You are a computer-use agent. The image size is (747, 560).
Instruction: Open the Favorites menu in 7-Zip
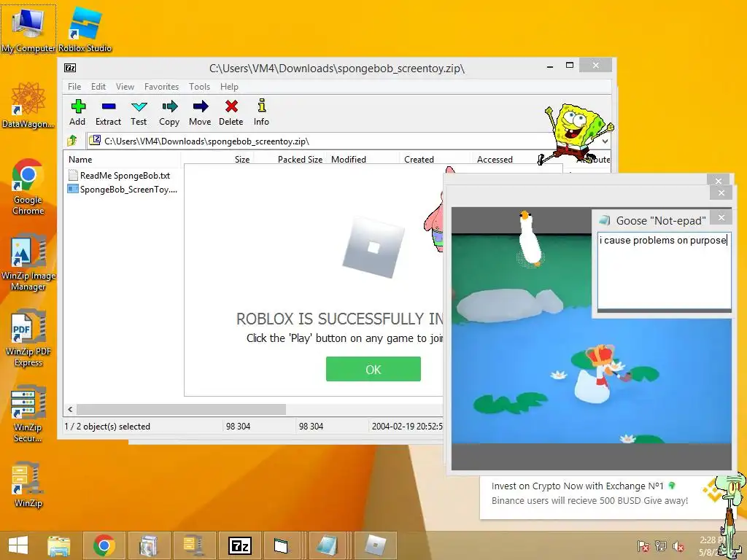point(161,87)
